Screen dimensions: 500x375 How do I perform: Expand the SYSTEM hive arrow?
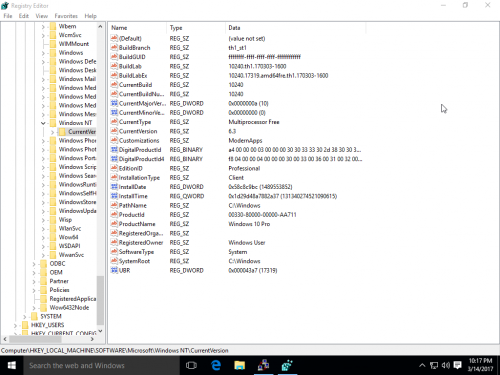pyautogui.click(x=25, y=316)
